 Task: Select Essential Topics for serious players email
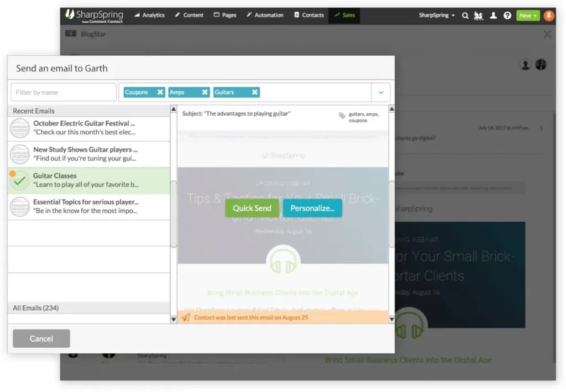tap(89, 206)
